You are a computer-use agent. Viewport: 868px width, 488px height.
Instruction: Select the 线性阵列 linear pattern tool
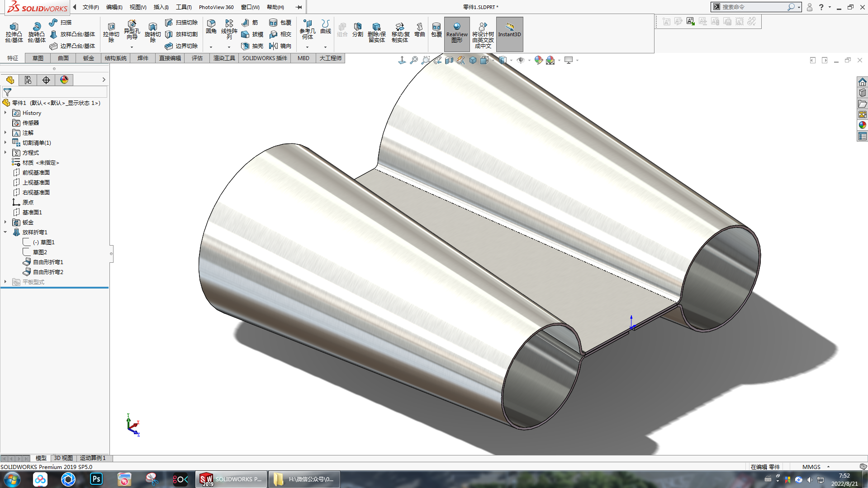[229, 29]
